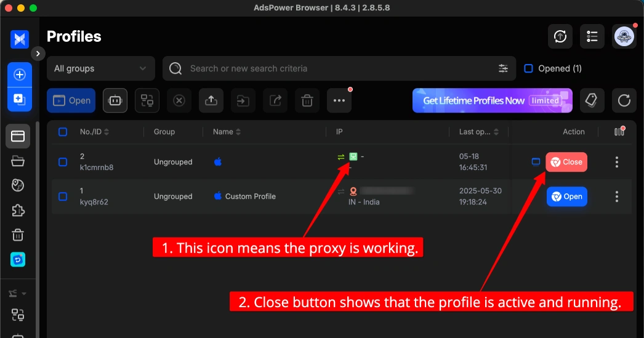The width and height of the screenshot is (644, 338).
Task: Expand the automation dropdown in sidebar
Action: click(x=18, y=293)
